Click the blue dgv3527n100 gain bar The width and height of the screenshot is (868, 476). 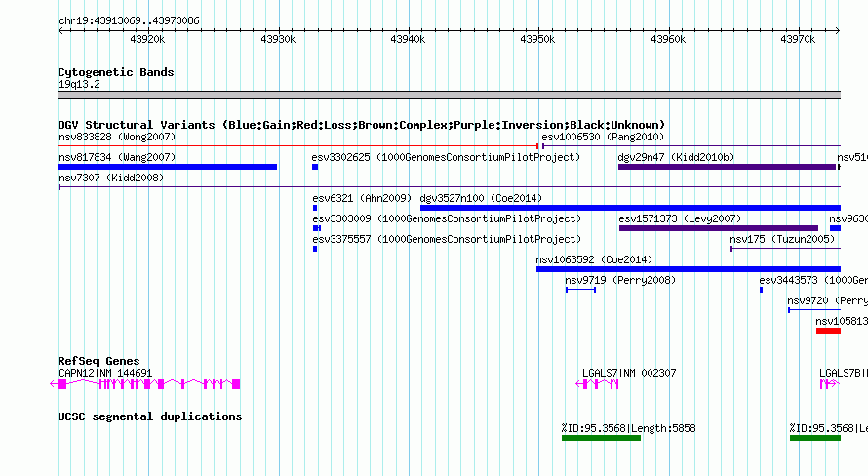click(630, 208)
